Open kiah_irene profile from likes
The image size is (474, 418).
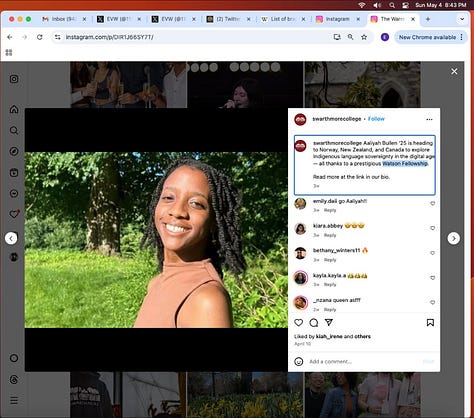tap(329, 336)
